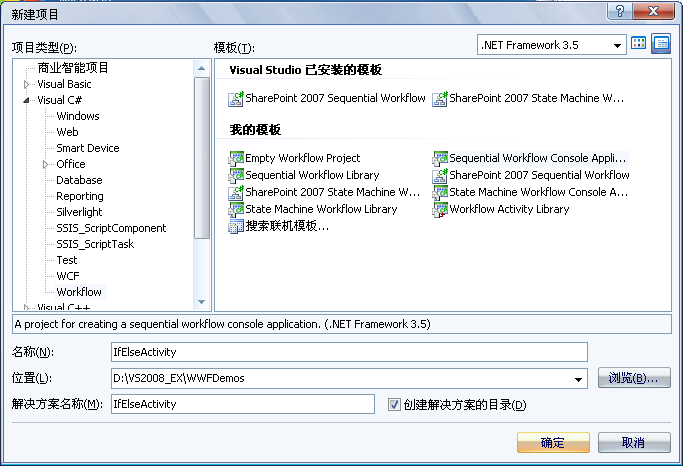Select the Office label in tree
683x466 pixels.
(x=71, y=164)
